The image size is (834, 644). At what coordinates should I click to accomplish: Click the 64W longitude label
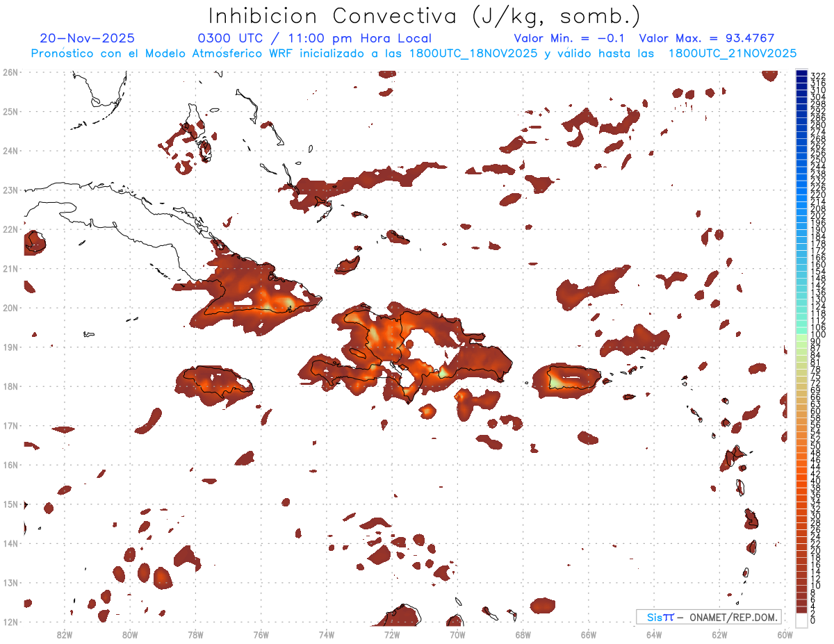[x=654, y=634]
